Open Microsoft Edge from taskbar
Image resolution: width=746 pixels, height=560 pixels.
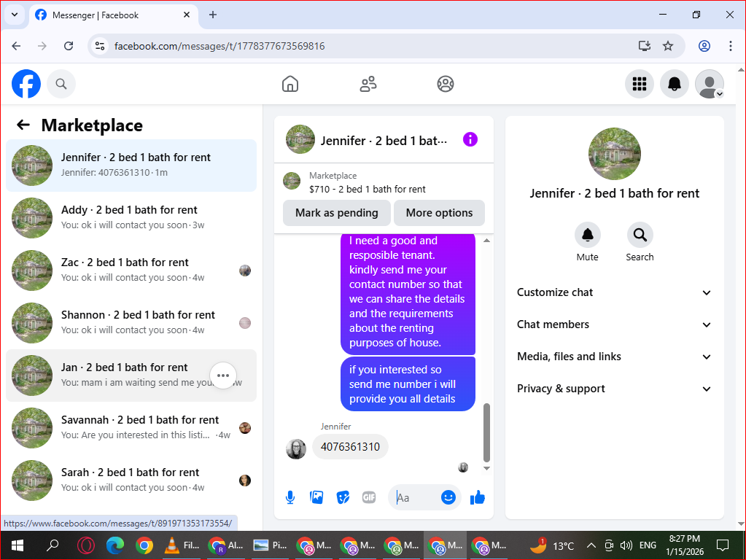click(x=114, y=545)
